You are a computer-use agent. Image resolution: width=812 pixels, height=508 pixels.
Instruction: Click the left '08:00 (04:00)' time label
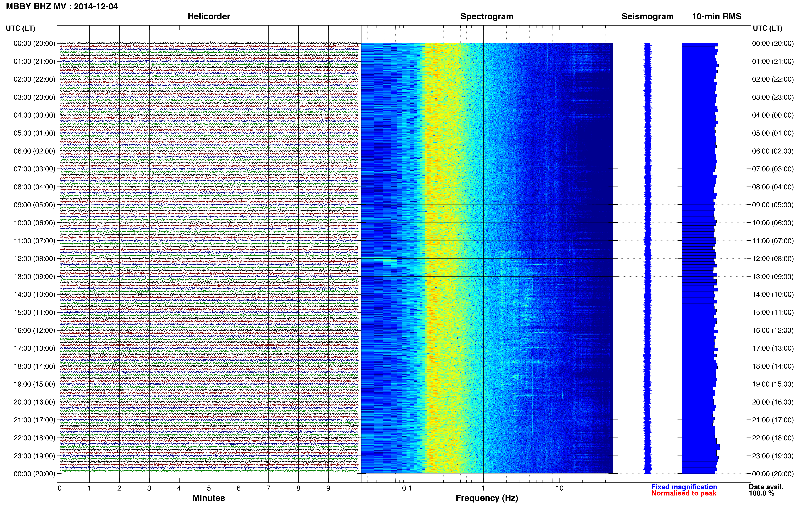click(x=34, y=187)
